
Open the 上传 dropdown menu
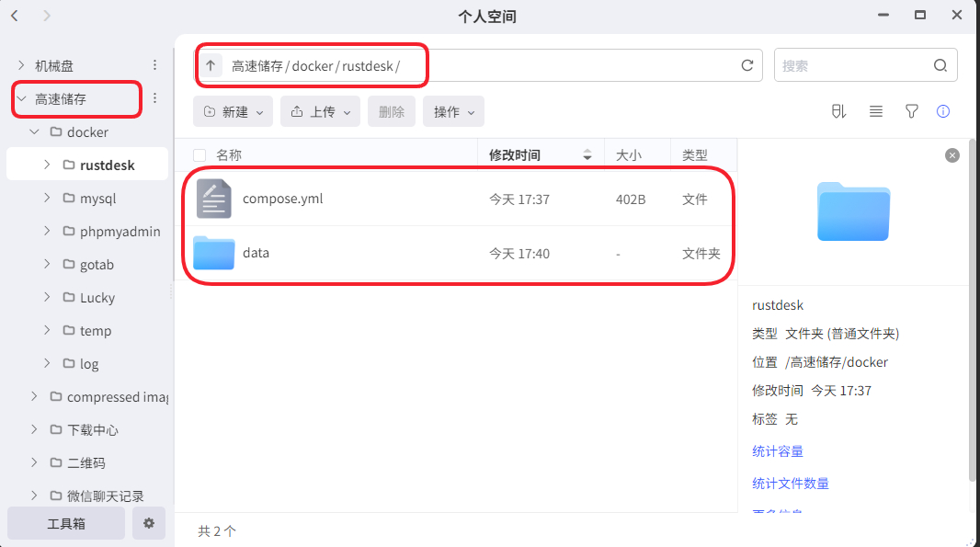(x=320, y=111)
